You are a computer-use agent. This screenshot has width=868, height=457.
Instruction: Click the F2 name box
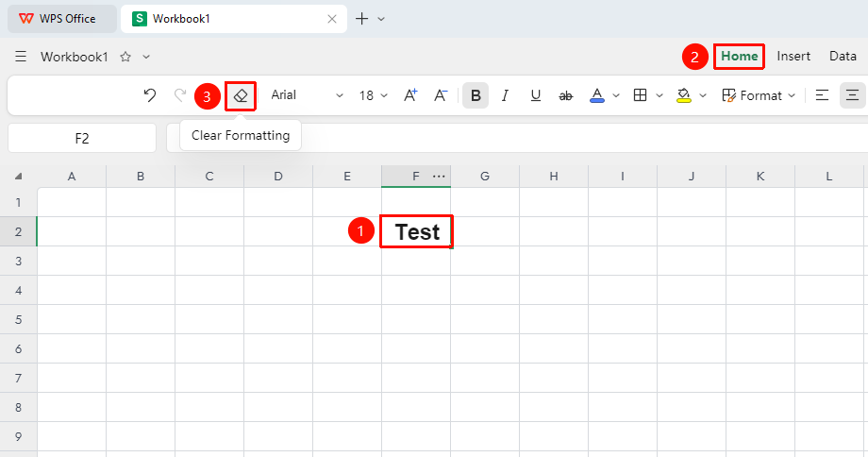coord(82,138)
